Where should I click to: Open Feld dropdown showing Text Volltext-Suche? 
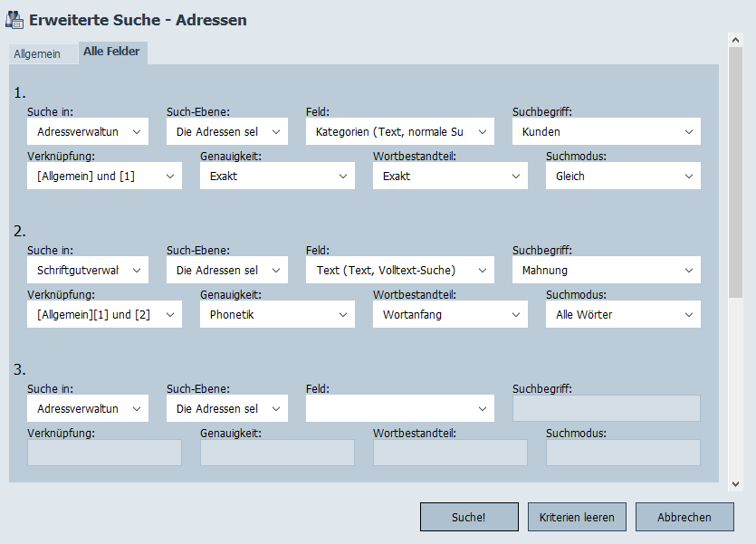[400, 270]
